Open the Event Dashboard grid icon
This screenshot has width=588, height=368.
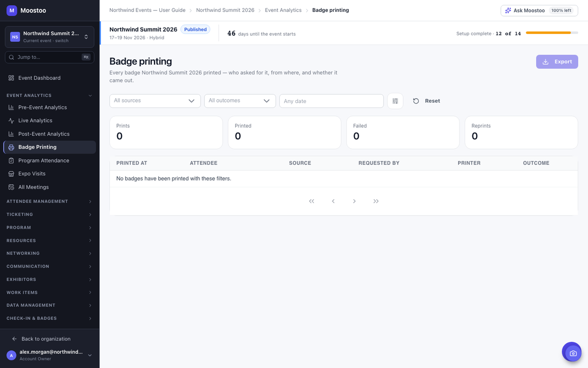tap(11, 78)
